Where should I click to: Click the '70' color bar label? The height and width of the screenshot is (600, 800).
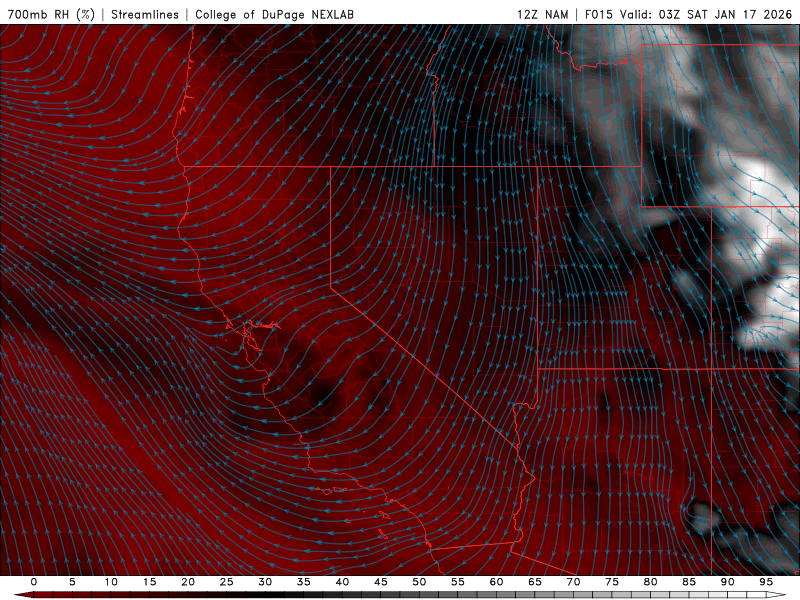[x=573, y=582]
